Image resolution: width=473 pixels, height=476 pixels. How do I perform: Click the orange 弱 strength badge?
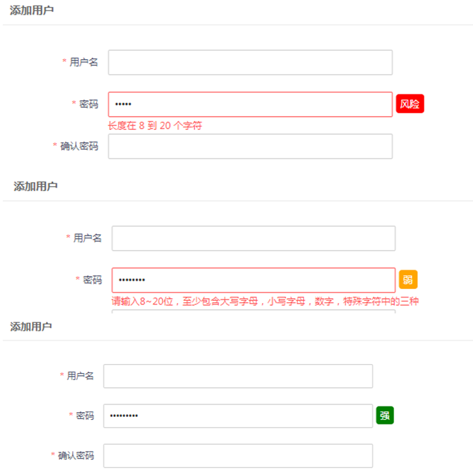pos(408,279)
